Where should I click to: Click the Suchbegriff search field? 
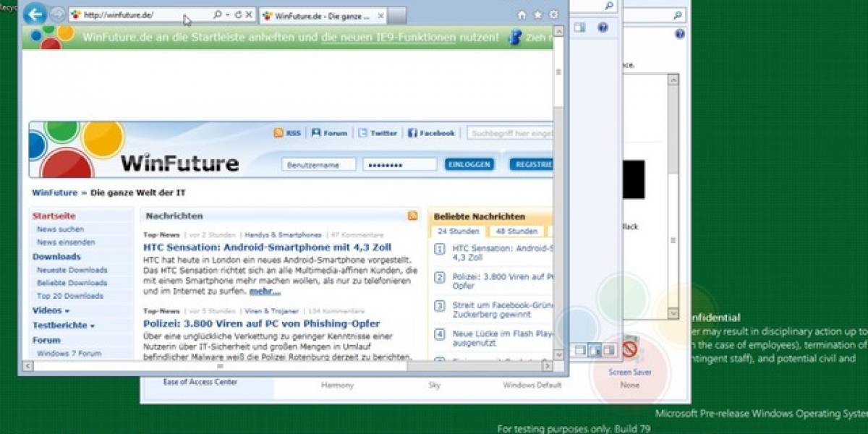510,133
